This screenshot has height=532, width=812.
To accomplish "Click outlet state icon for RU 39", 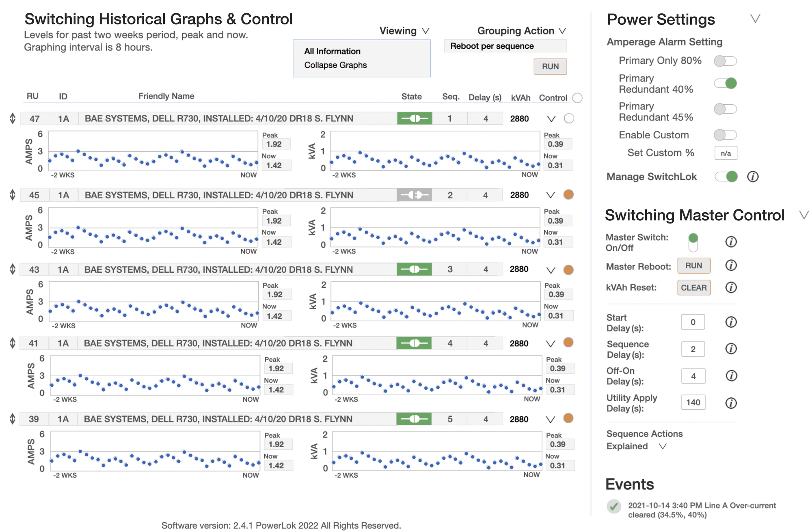I will pos(414,419).
